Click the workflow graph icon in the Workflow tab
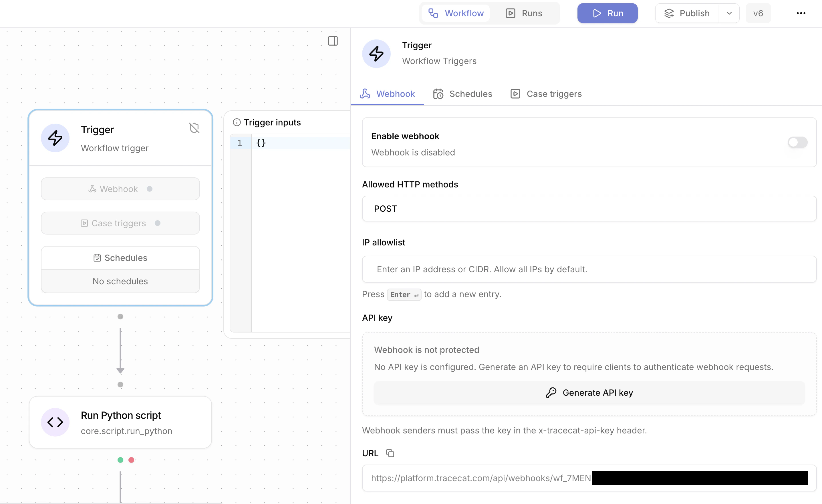This screenshot has height=504, width=822. click(x=433, y=13)
